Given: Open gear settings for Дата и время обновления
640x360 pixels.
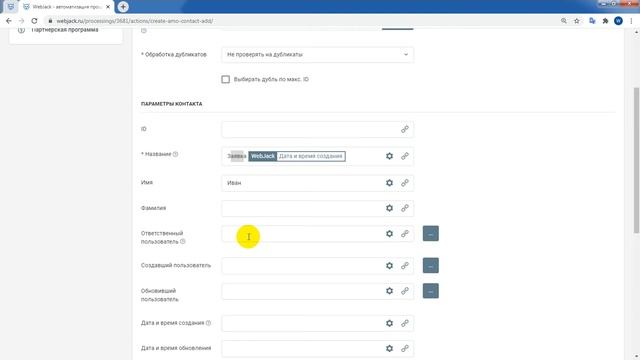Looking at the screenshot, I should [x=389, y=349].
